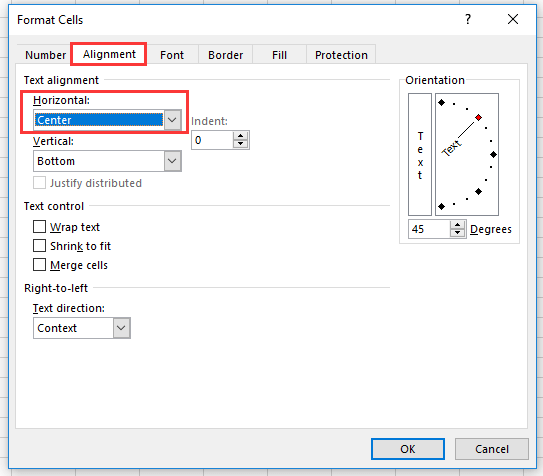The image size is (543, 476).
Task: Increase the Indent spinner value
Action: 241,136
